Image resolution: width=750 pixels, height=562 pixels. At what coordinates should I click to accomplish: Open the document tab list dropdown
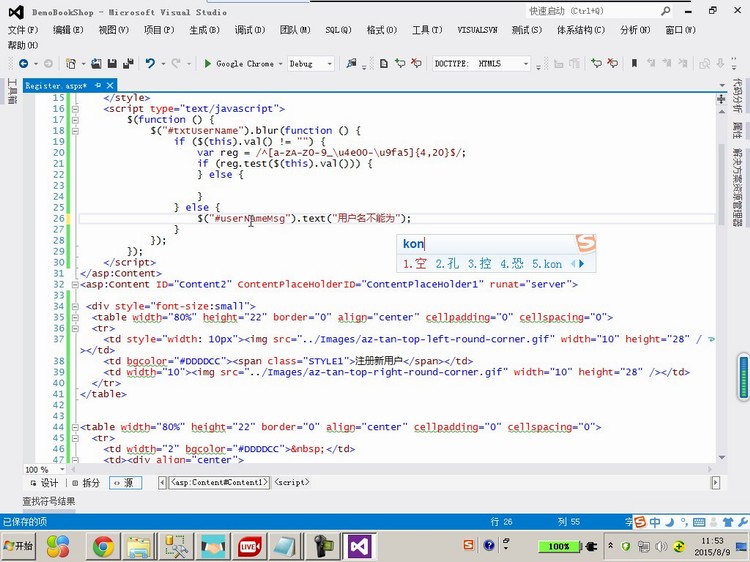point(722,85)
